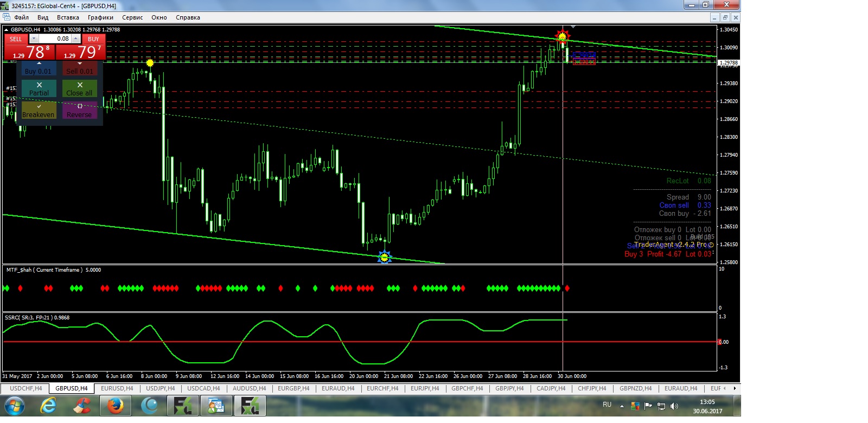Open the Вид menu
This screenshot has height=423, width=868.
pyautogui.click(x=43, y=17)
